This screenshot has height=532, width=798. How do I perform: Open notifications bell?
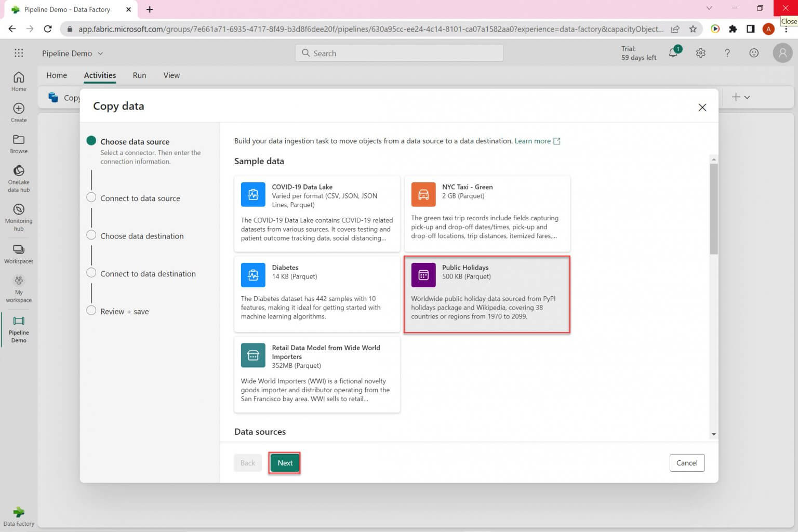click(674, 52)
